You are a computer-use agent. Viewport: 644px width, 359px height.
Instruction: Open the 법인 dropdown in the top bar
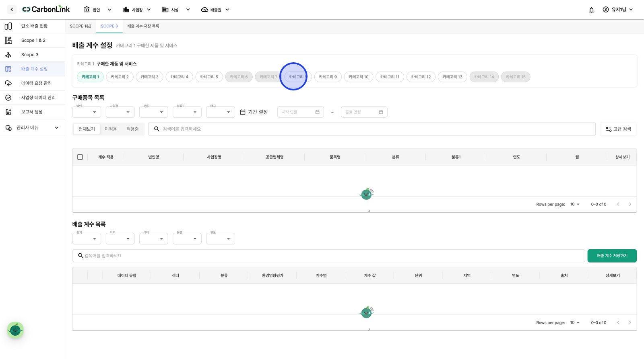click(x=97, y=10)
